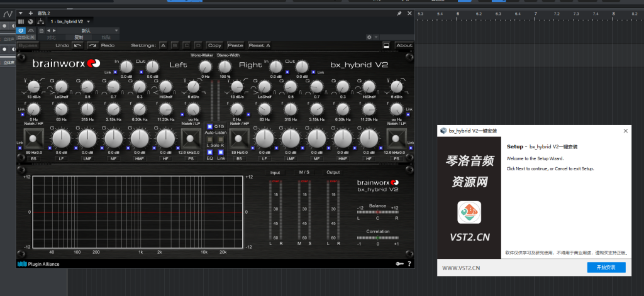
Task: Toggle left channel Out link LED
Action: [x=142, y=72]
